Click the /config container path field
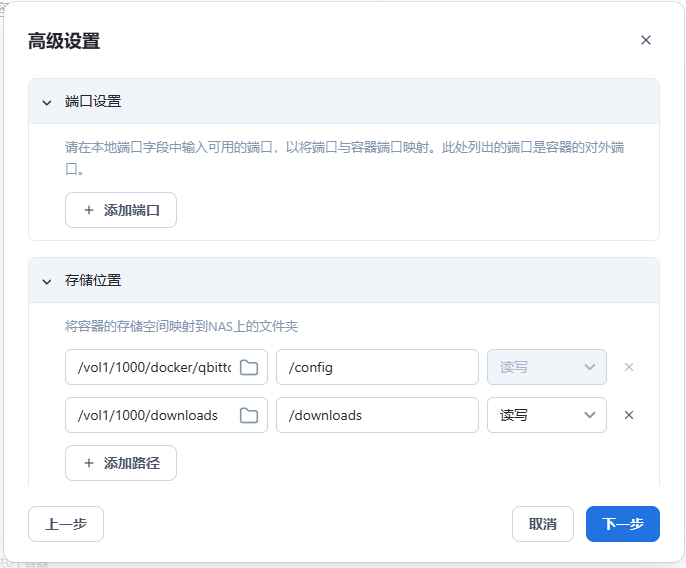The height and width of the screenshot is (568, 686). (377, 367)
